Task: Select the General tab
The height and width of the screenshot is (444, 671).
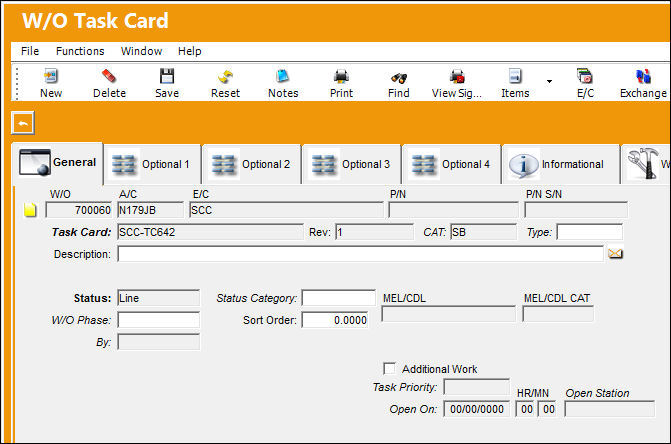Action: coord(57,163)
